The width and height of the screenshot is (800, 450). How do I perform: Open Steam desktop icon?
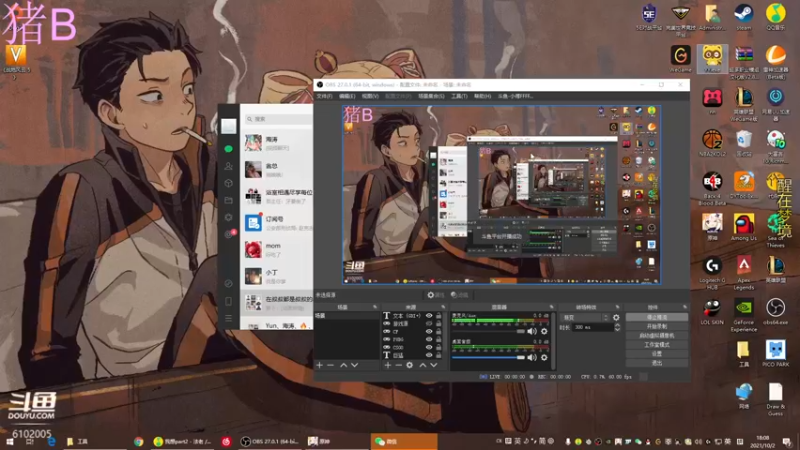point(743,17)
